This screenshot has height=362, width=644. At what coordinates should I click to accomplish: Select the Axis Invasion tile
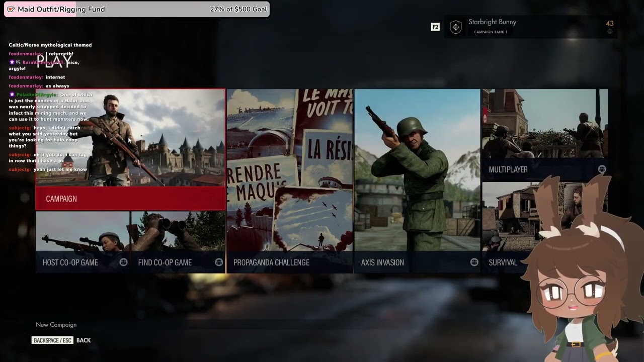[x=417, y=181]
